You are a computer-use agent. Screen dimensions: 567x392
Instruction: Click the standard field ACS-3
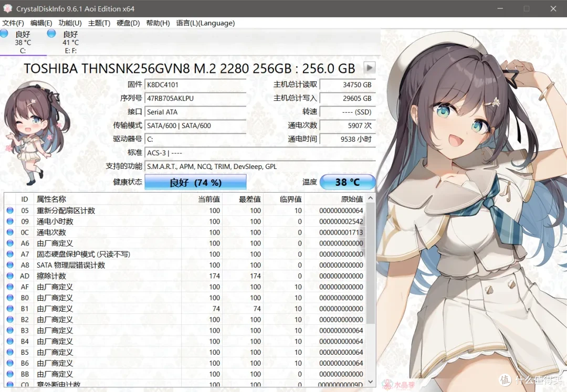[260, 153]
